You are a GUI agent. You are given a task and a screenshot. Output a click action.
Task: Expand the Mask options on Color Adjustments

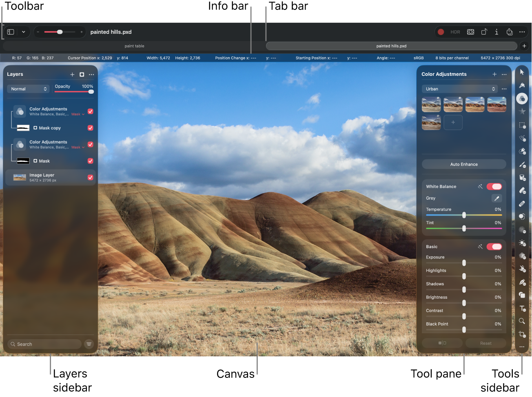pos(78,114)
